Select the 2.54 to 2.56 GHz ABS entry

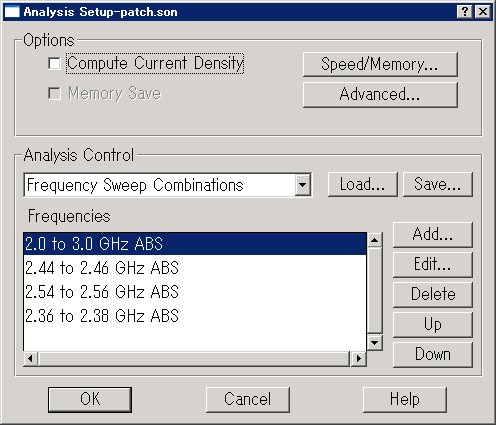coord(195,292)
